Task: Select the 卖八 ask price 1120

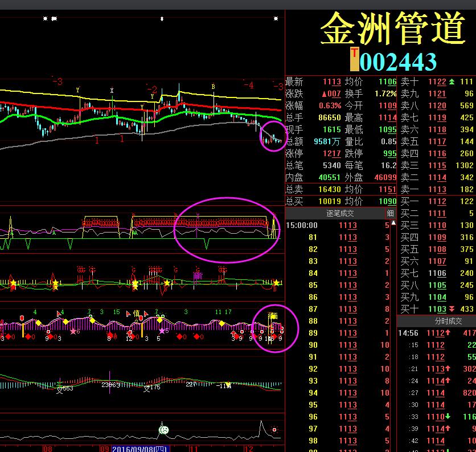Action: pyautogui.click(x=437, y=106)
